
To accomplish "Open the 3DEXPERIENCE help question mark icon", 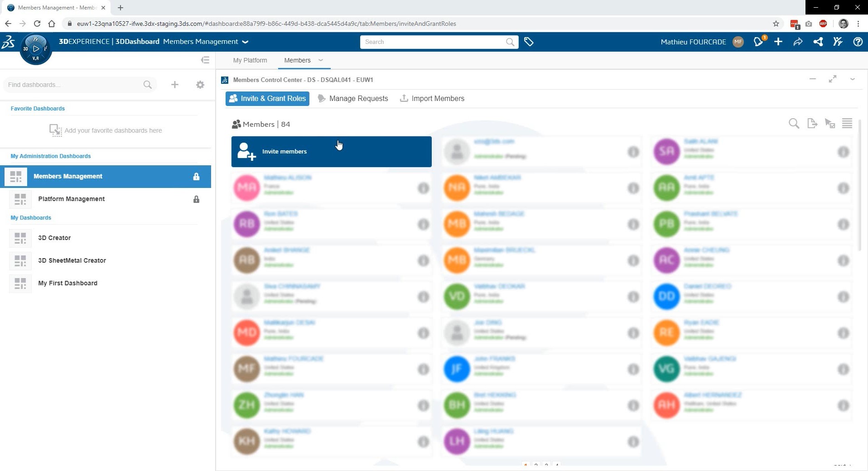I will click(x=857, y=42).
